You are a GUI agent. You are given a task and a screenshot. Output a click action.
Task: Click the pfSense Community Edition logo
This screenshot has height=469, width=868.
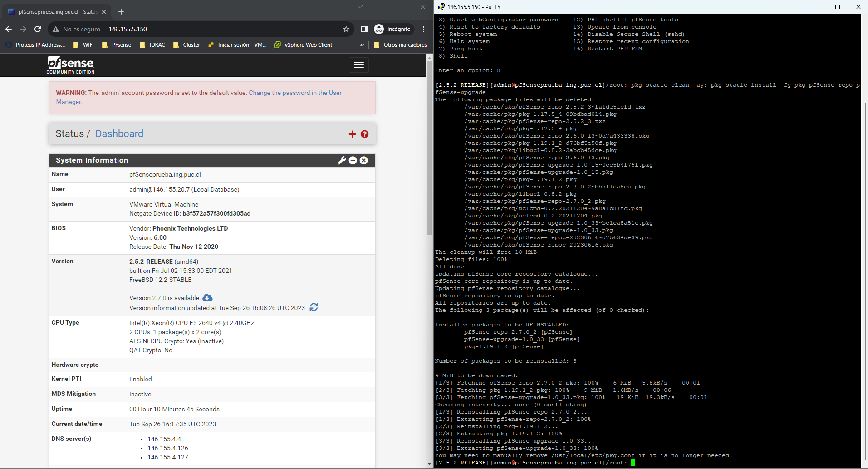click(x=70, y=65)
